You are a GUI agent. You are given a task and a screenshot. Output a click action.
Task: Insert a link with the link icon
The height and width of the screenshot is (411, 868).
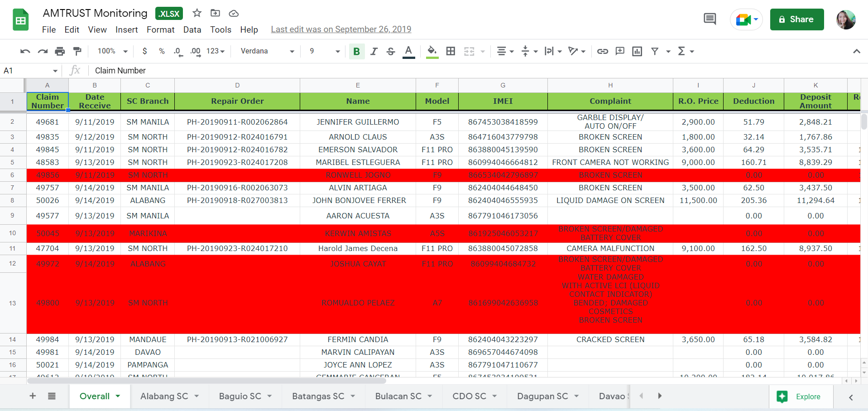pos(602,51)
